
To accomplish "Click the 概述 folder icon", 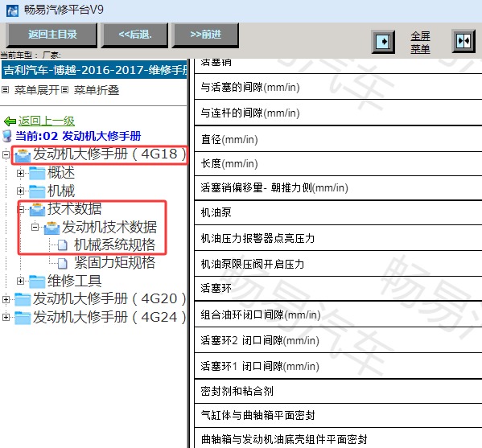I will [x=37, y=173].
